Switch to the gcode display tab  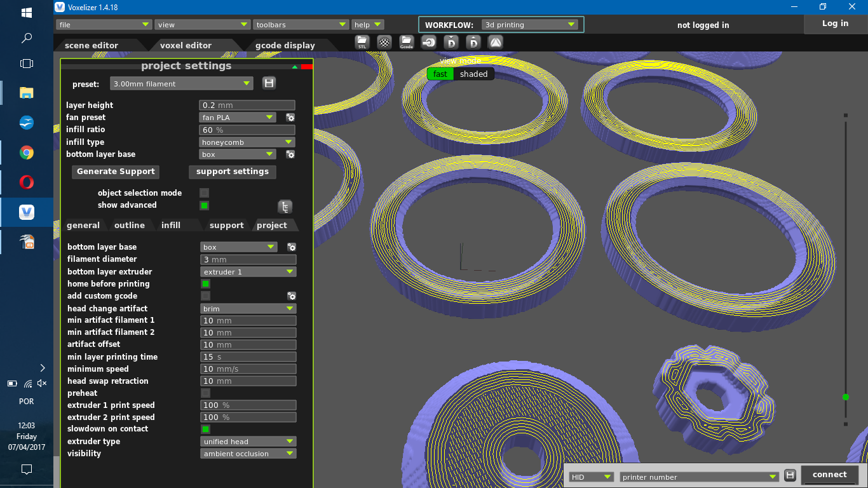[x=285, y=45]
